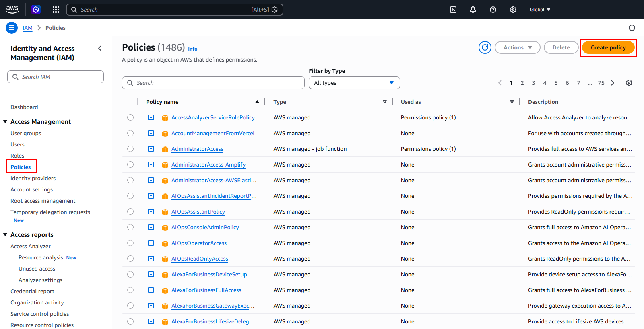Open Unused access in the sidebar

[37, 269]
